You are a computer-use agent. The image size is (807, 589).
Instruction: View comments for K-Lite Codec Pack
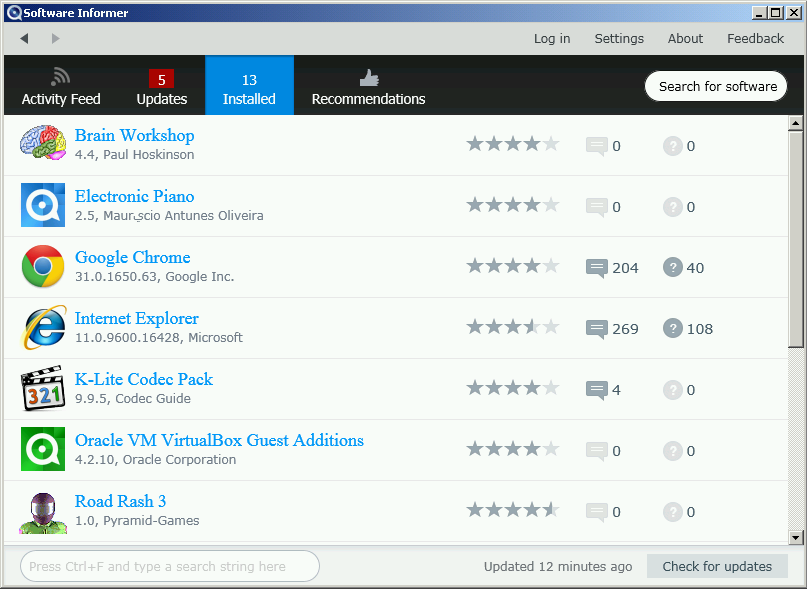coord(603,390)
